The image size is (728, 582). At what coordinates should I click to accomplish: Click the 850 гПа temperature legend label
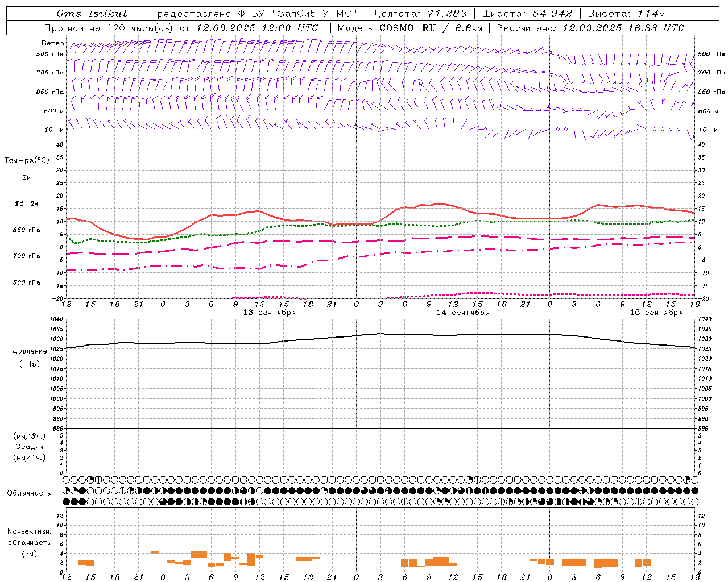(27, 230)
